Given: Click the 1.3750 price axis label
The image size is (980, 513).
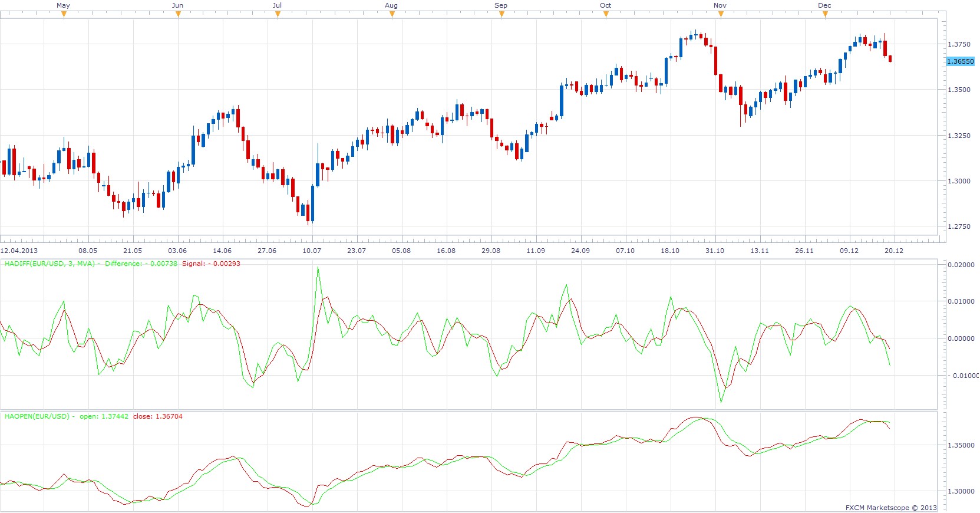Looking at the screenshot, I should 959,44.
